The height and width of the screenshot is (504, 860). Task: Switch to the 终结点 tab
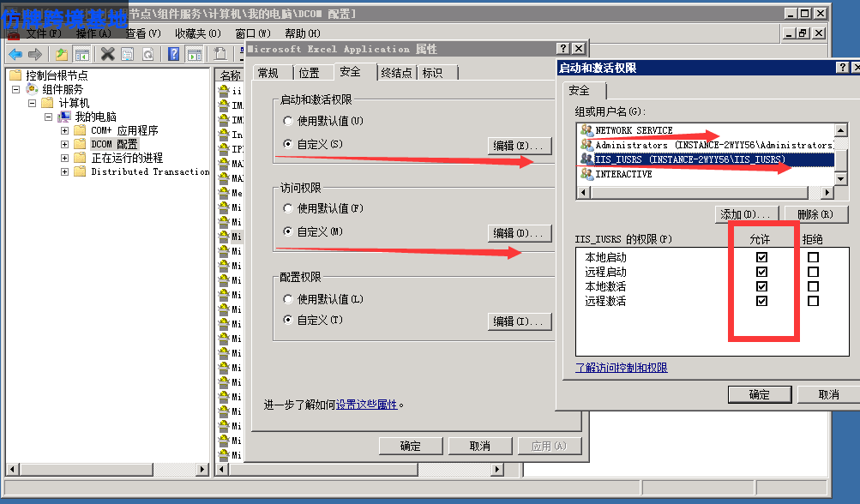(396, 73)
